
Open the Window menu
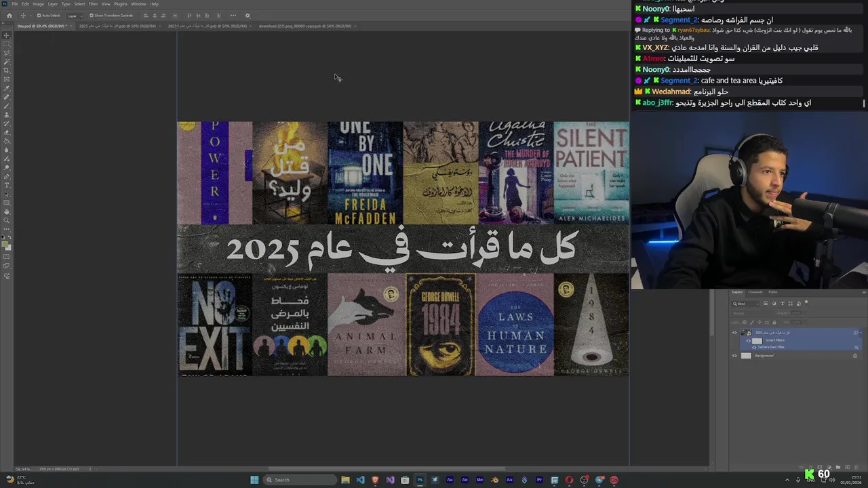138,4
